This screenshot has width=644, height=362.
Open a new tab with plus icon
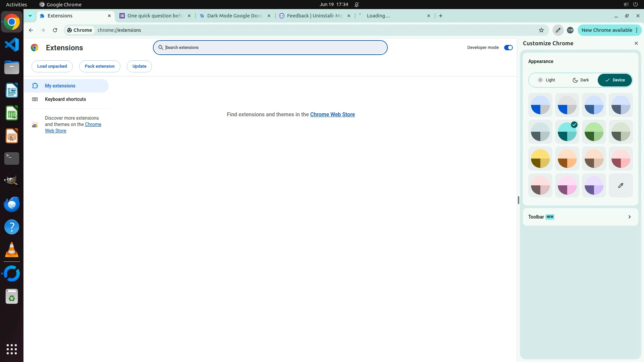(x=441, y=16)
